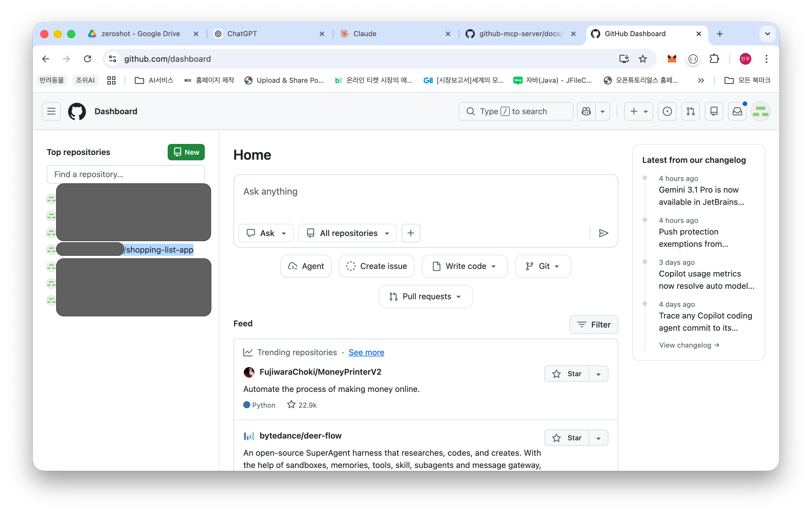Show more bookmarks with the chevron

tap(701, 80)
